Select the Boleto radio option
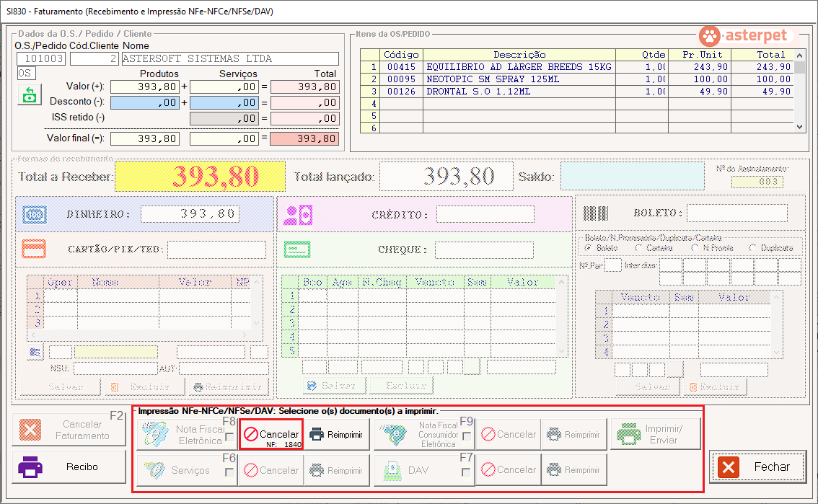This screenshot has width=818, height=504. point(589,248)
